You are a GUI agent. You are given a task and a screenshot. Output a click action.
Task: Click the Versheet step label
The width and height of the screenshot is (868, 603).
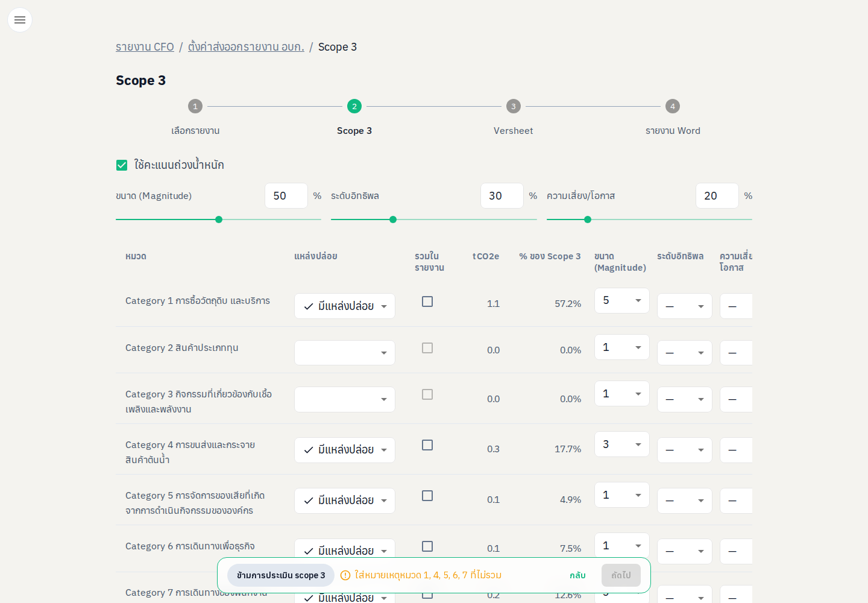click(514, 131)
